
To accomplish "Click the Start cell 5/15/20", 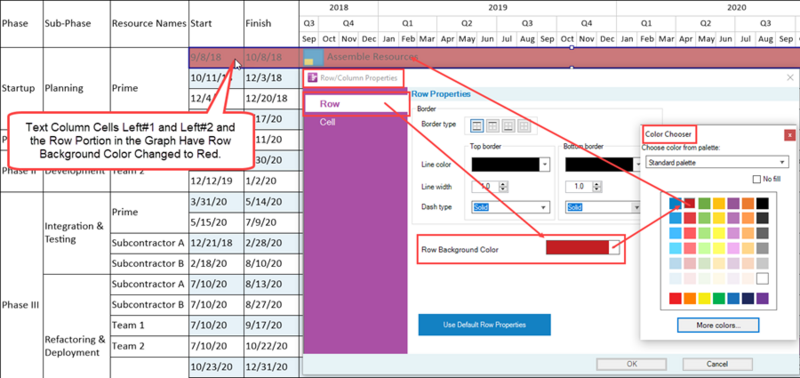I will pyautogui.click(x=216, y=222).
